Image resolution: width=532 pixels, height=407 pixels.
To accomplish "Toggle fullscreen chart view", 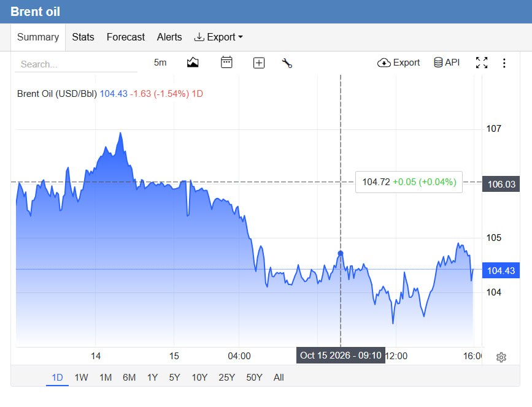I will pyautogui.click(x=482, y=63).
